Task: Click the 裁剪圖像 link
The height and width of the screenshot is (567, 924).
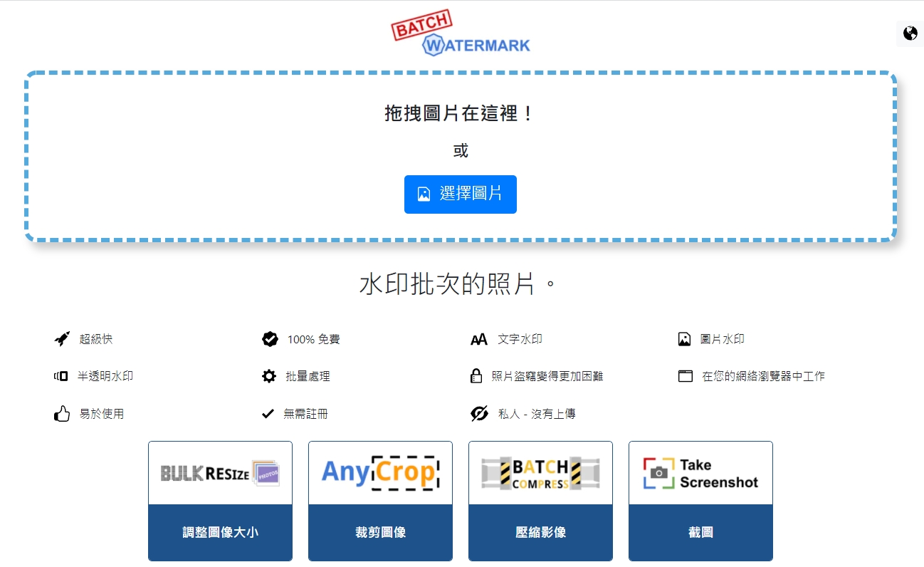Action: [380, 532]
